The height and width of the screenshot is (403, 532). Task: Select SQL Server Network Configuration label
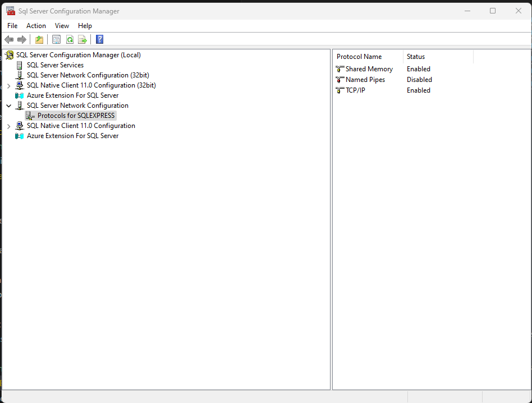pyautogui.click(x=77, y=106)
